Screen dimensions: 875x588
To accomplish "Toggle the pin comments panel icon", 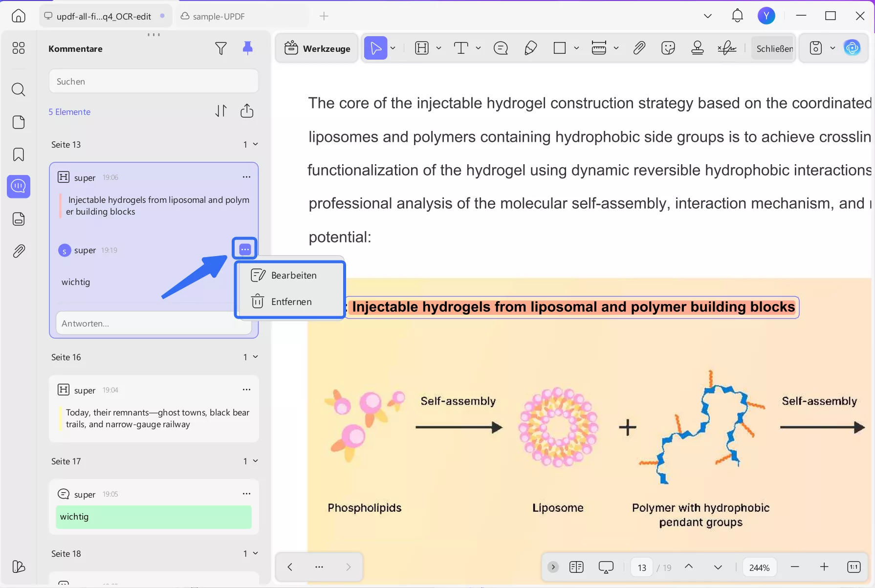I will point(248,48).
